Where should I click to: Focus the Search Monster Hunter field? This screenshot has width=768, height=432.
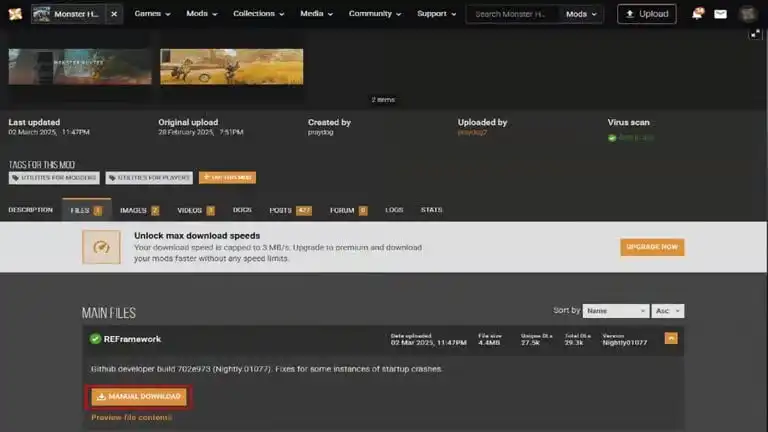coord(512,14)
